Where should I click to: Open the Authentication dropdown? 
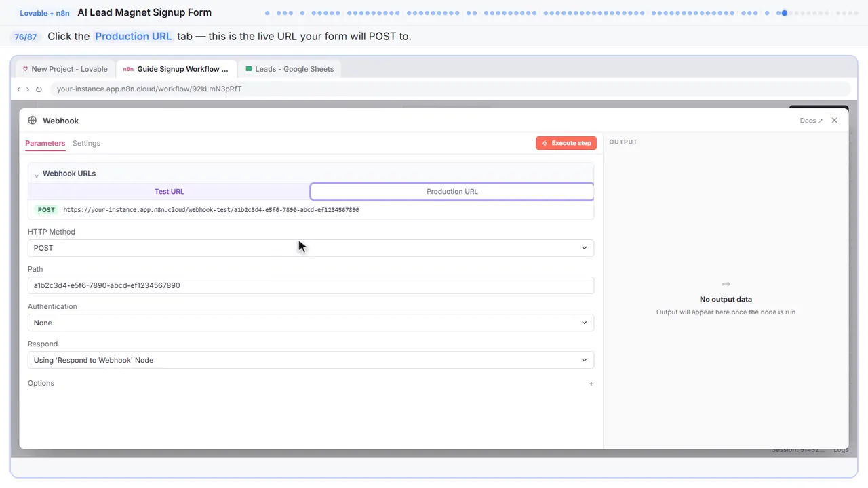click(311, 323)
